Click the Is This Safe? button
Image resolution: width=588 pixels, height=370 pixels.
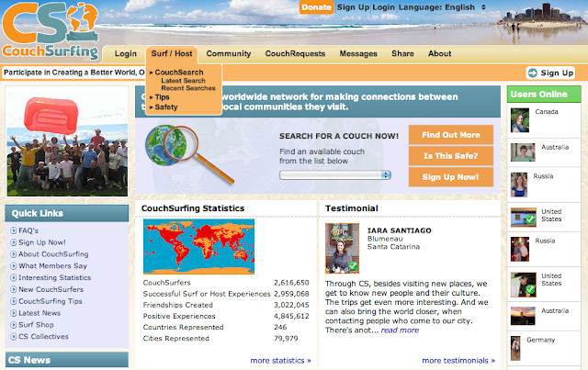pyautogui.click(x=451, y=156)
